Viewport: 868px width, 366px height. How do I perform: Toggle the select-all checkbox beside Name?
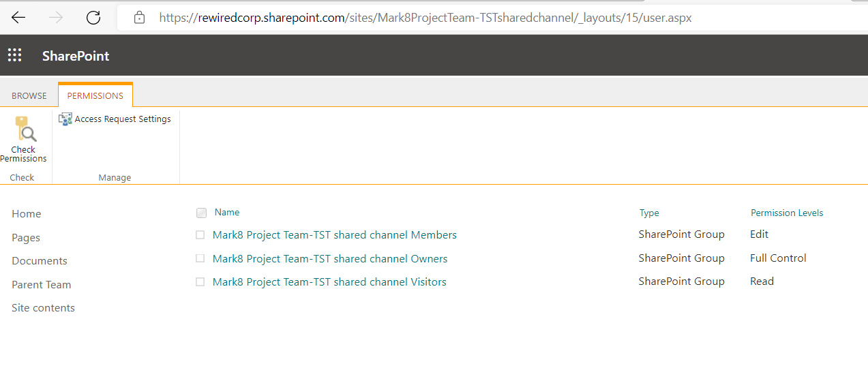[201, 213]
